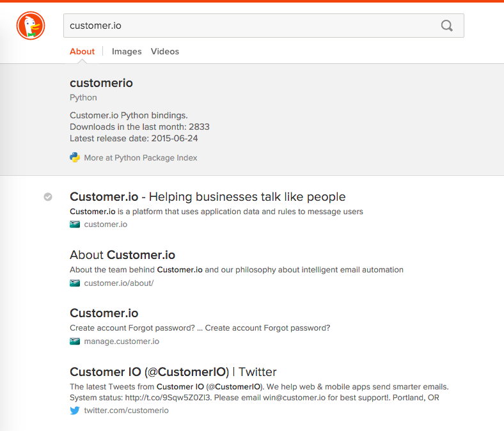The width and height of the screenshot is (504, 431).
Task: Click the Python logo icon
Action: [x=75, y=157]
